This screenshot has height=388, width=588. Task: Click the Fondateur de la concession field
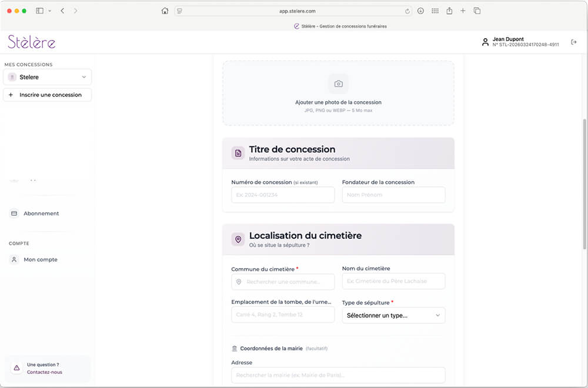pyautogui.click(x=394, y=195)
